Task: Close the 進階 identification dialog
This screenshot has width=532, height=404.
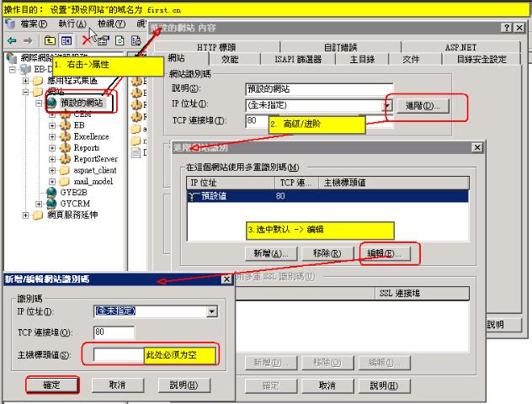Action: point(477,147)
